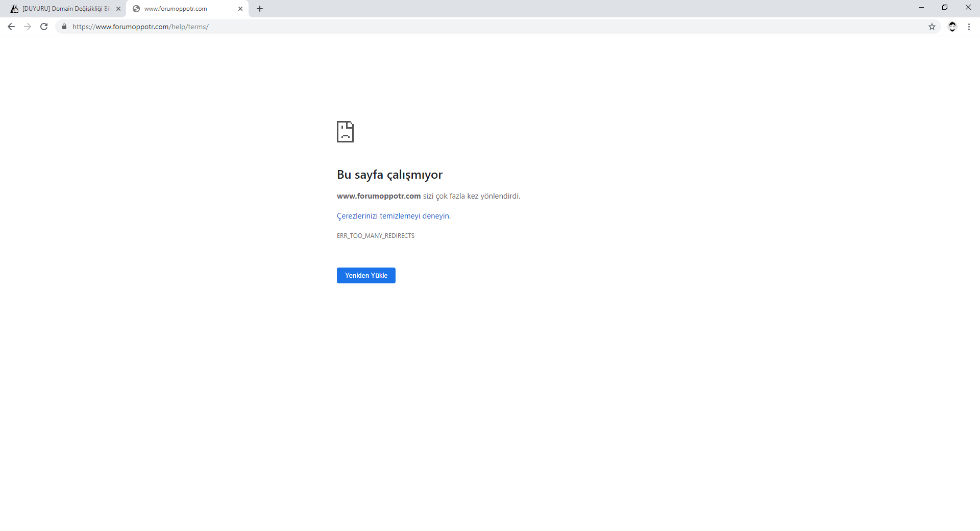Click the ERR_TOO_MANY_REDIRECTS error code text
Viewport: 980px width, 531px height.
pyautogui.click(x=376, y=236)
